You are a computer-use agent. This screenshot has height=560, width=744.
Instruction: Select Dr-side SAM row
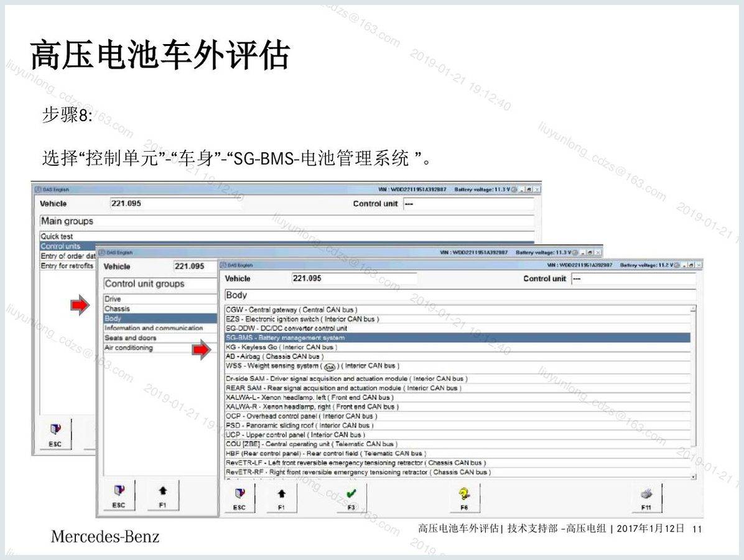click(457, 379)
